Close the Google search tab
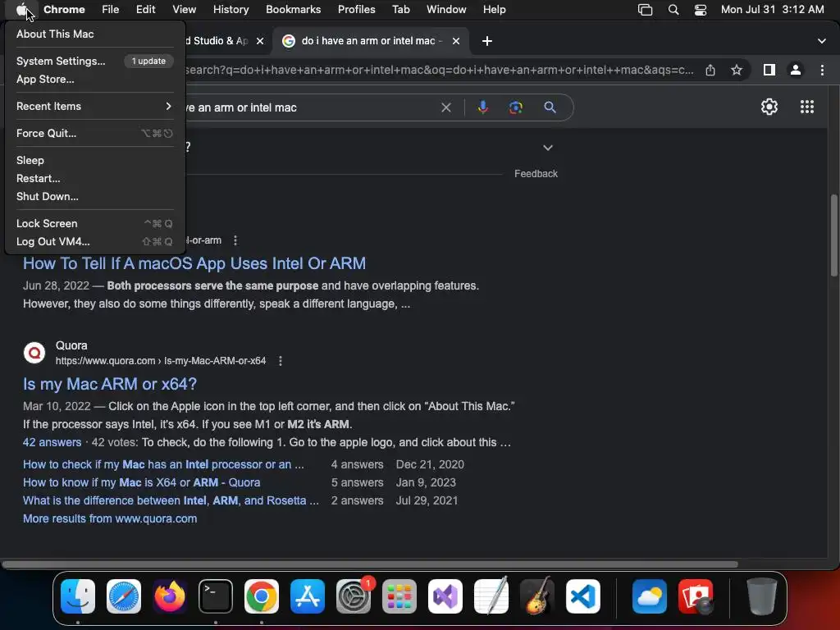Image resolution: width=840 pixels, height=630 pixels. (x=456, y=41)
